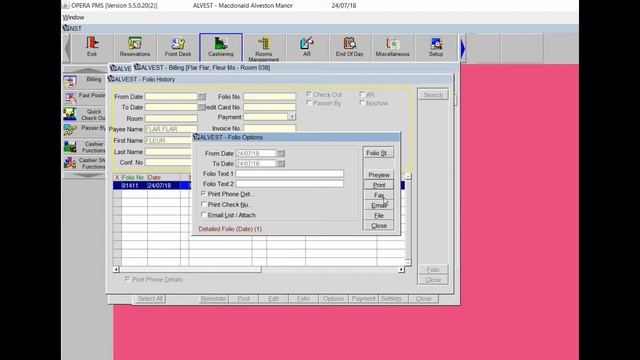The width and height of the screenshot is (640, 360).
Task: Click the Exit toolbar icon
Action: tap(92, 47)
